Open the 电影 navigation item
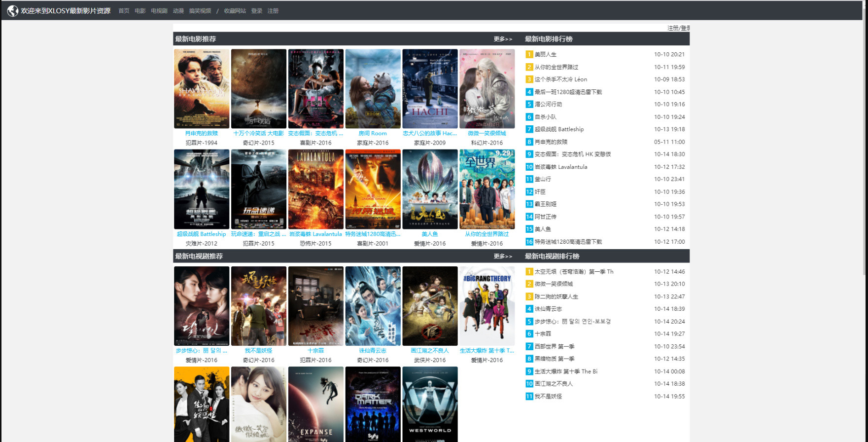The height and width of the screenshot is (442, 868). (140, 11)
